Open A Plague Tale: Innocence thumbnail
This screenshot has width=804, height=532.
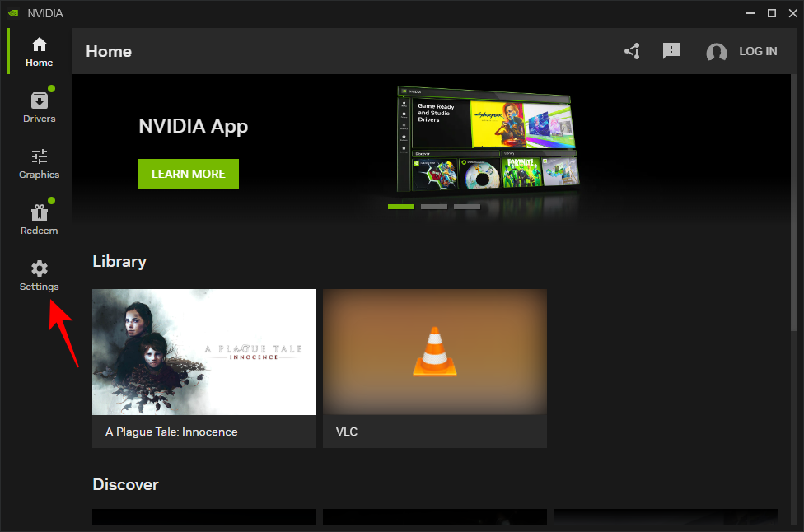tap(204, 352)
